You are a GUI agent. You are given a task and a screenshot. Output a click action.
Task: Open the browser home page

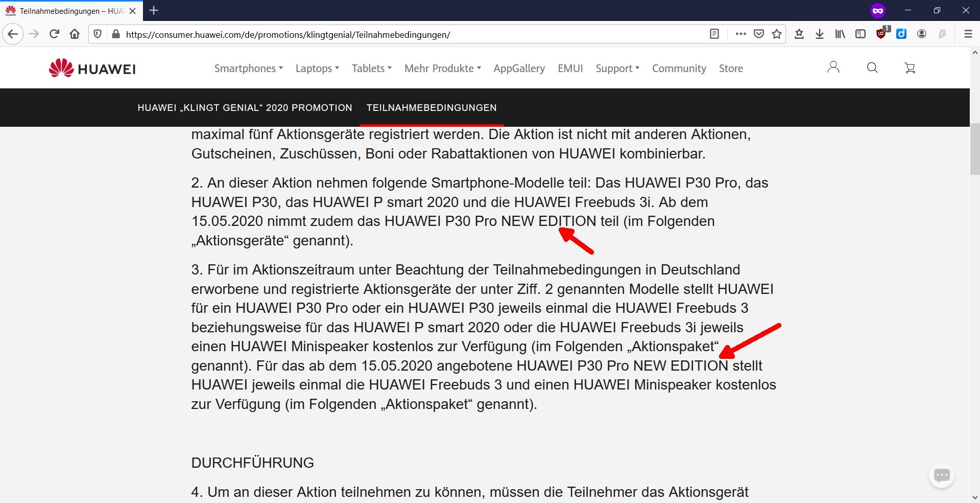(x=75, y=34)
